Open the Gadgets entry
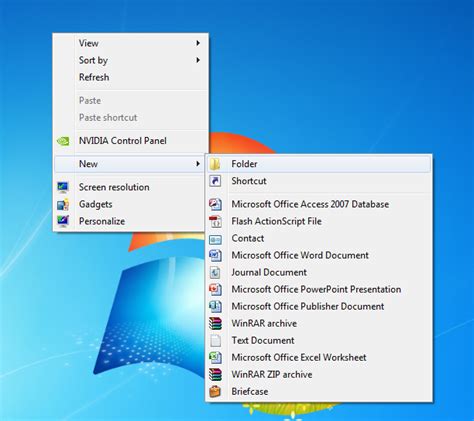Viewport: 474px width, 421px height. 130,204
